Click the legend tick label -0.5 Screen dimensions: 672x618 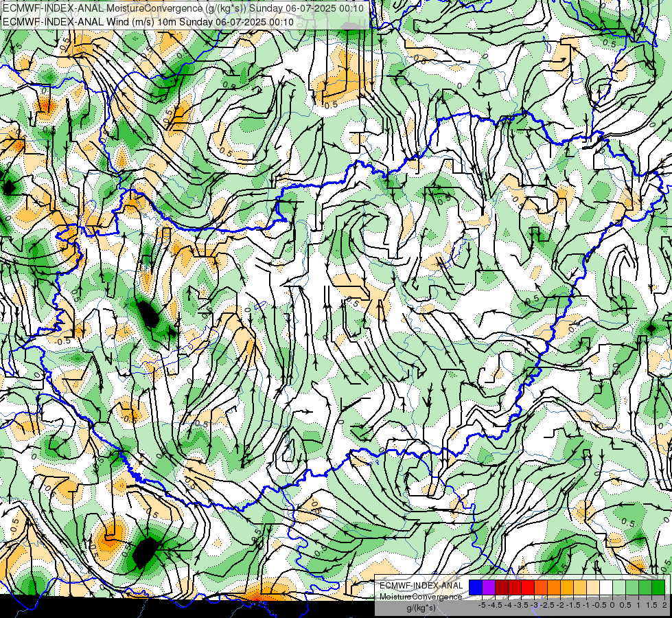click(x=599, y=605)
